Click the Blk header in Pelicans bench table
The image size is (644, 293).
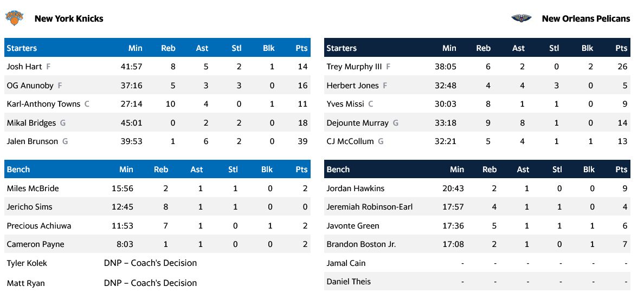click(x=589, y=170)
